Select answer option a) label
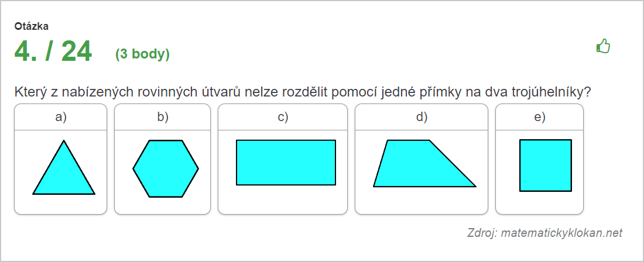 [61, 118]
